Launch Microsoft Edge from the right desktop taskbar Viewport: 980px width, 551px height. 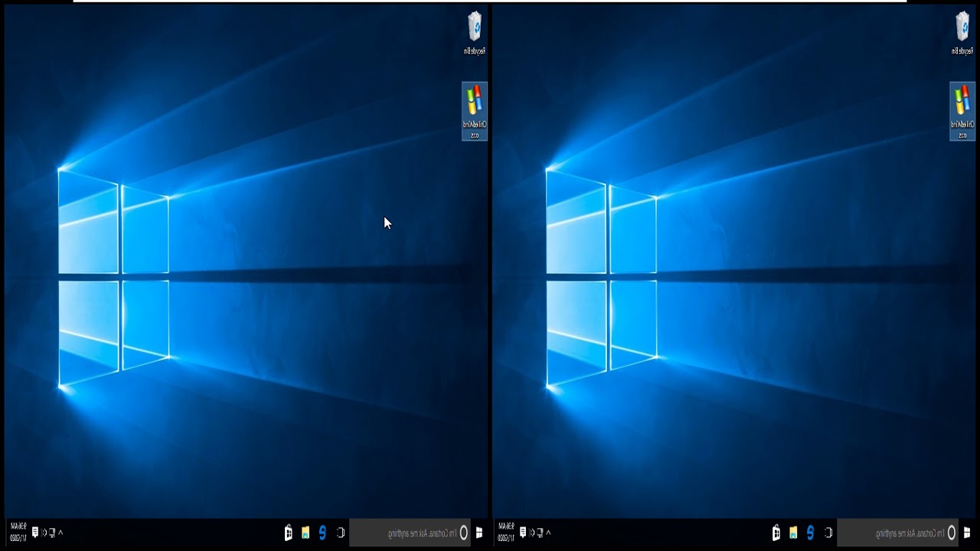810,533
